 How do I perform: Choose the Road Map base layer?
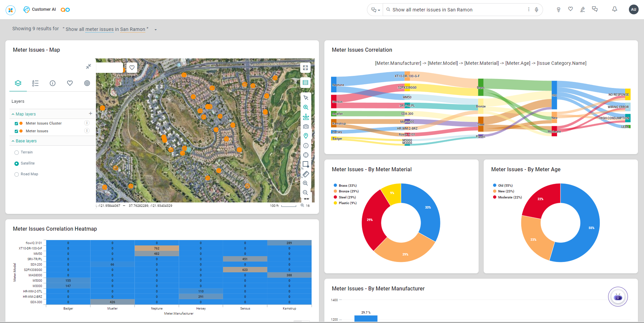click(x=17, y=174)
